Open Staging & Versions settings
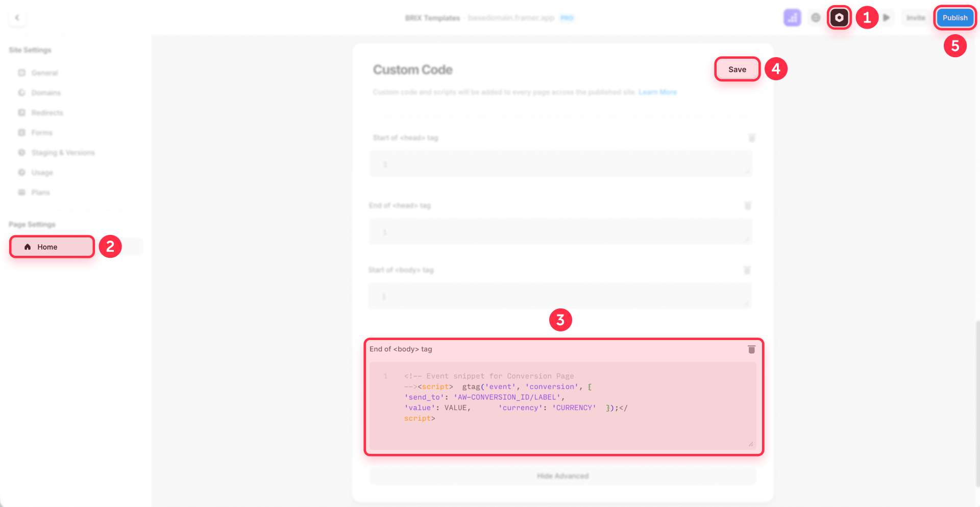Image resolution: width=980 pixels, height=507 pixels. click(62, 152)
